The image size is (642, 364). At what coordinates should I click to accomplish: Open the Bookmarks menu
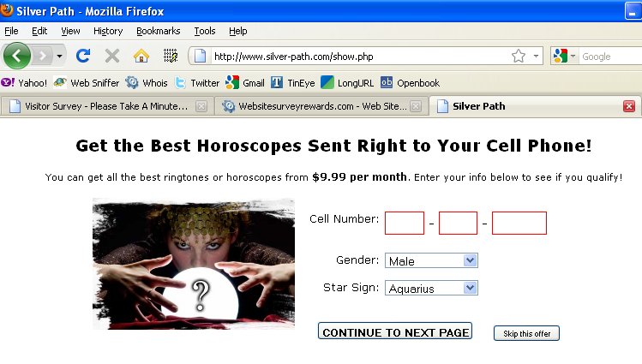[x=158, y=31]
